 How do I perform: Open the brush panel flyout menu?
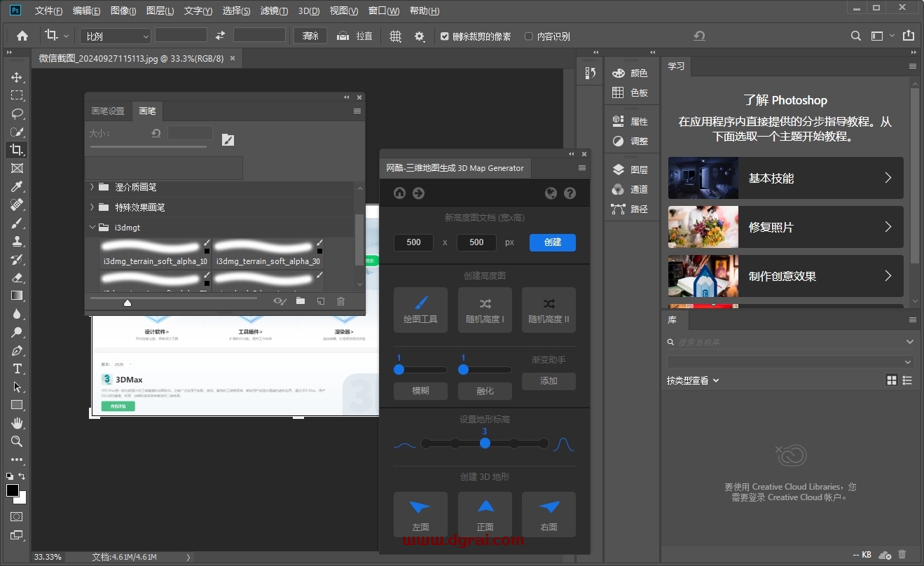click(357, 111)
